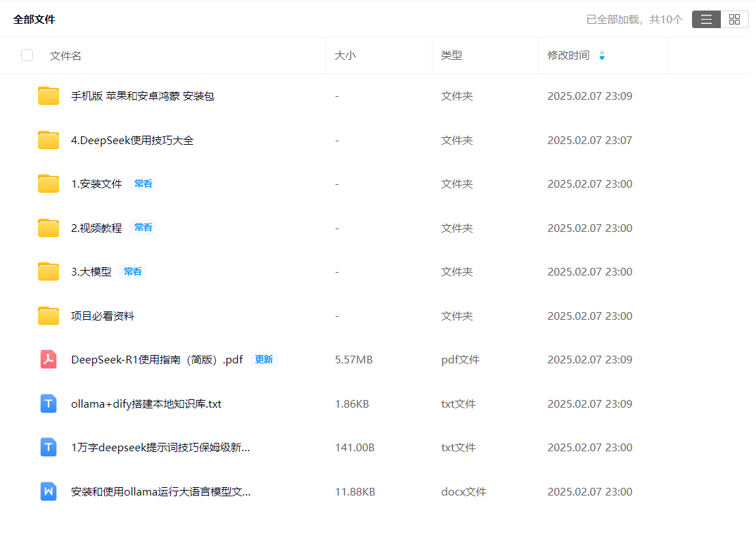
Task: Click the 常看 badge next to 2.视频教程
Action: [143, 227]
